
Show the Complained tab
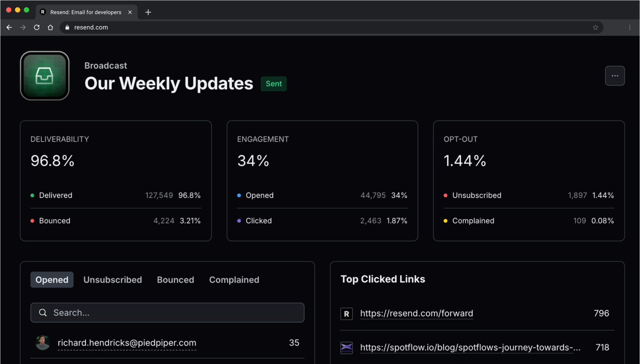tap(234, 280)
